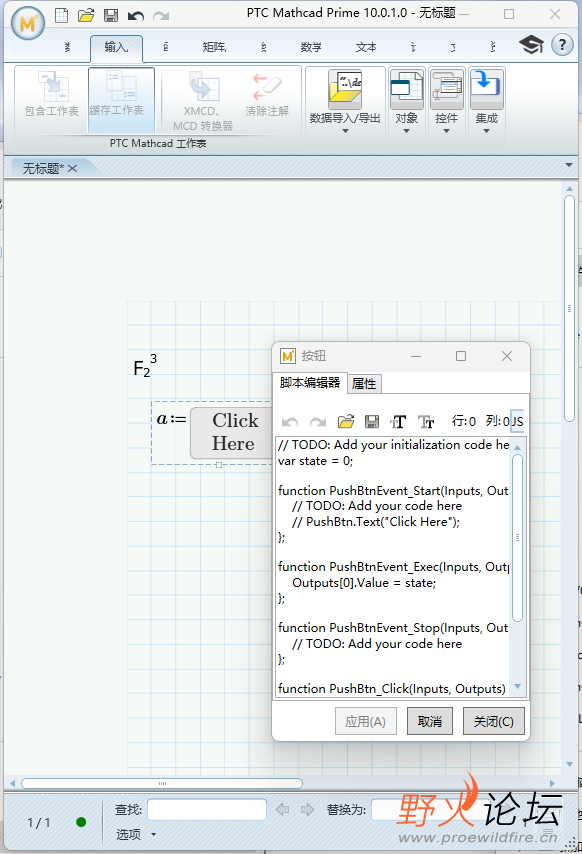This screenshot has width=582, height=854.
Task: Decrease font size in script editor
Action: pyautogui.click(x=426, y=422)
